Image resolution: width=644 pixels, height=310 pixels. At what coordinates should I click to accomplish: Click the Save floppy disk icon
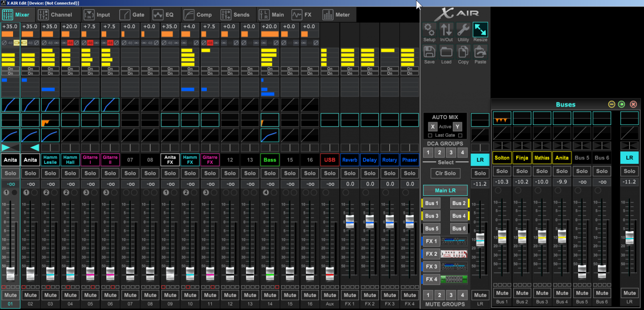(429, 51)
